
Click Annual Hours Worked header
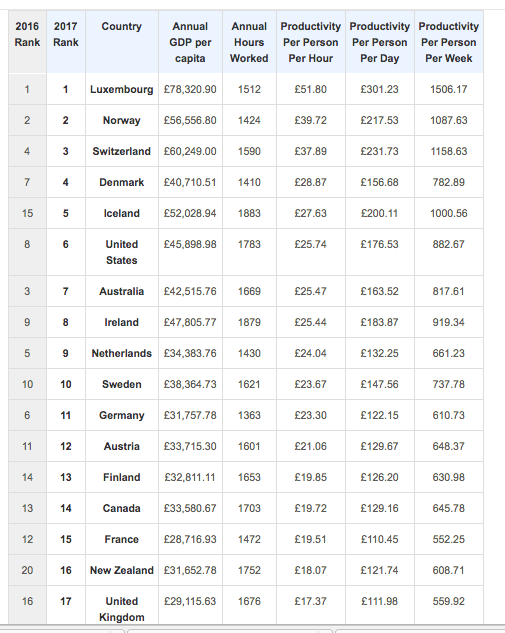[x=249, y=42]
